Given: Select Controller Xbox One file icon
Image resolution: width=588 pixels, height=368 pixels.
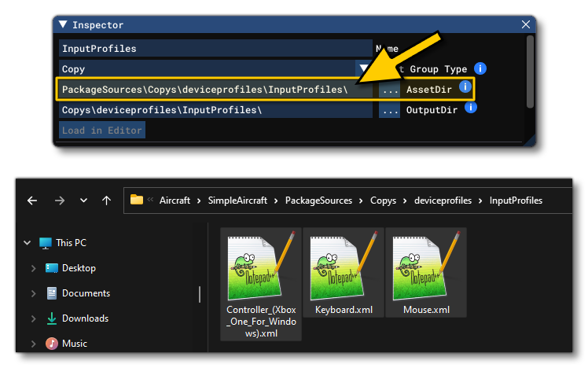Looking at the screenshot, I should [x=261, y=266].
